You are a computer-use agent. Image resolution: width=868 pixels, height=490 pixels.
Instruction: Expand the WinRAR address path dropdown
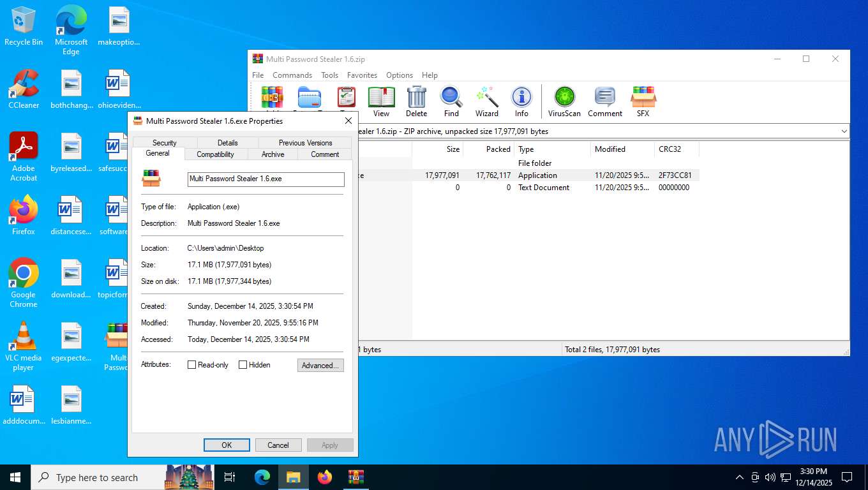pos(844,131)
